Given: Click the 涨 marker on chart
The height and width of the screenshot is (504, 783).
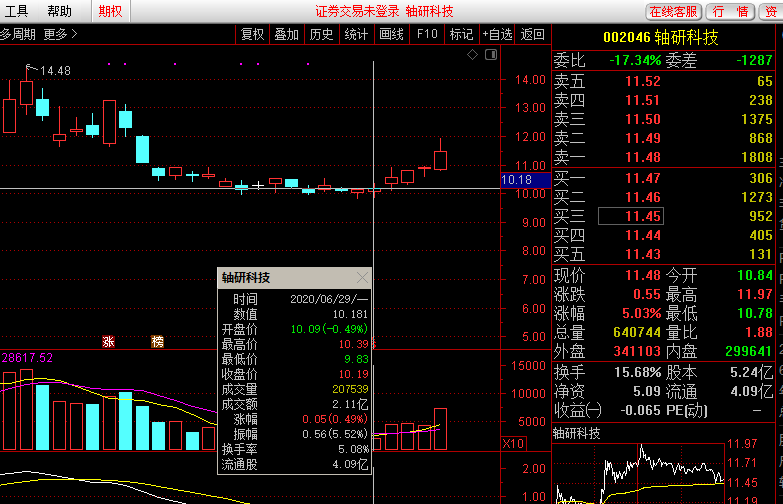Looking at the screenshot, I should point(108,342).
